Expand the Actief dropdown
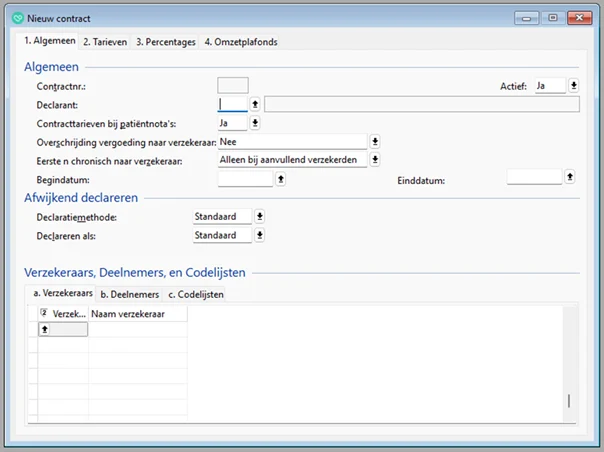 pos(575,86)
